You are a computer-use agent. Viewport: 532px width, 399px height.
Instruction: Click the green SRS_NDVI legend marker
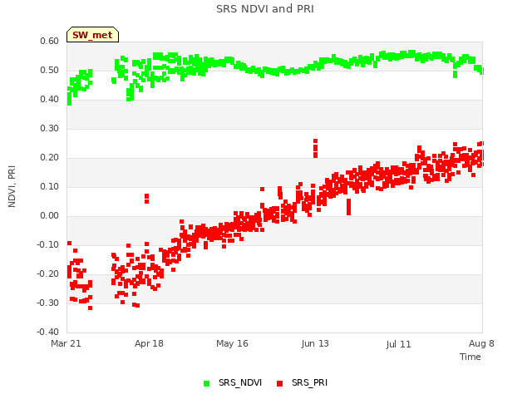point(206,383)
